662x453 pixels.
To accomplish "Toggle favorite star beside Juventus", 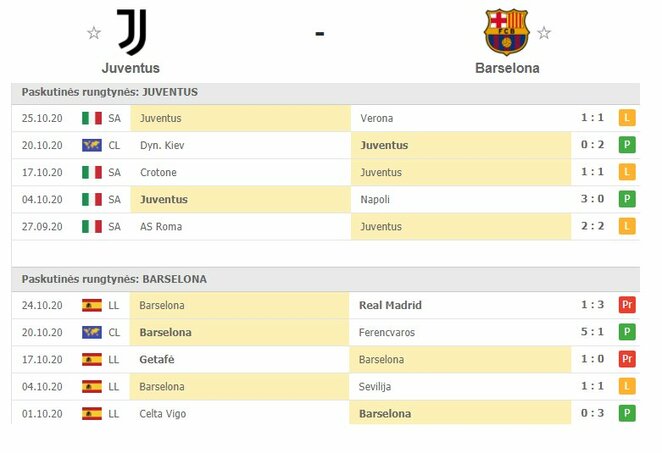I will point(94,32).
